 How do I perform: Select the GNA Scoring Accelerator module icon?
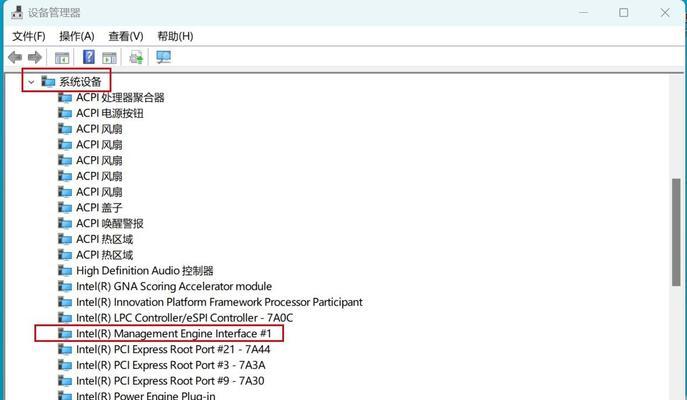pyautogui.click(x=65, y=287)
